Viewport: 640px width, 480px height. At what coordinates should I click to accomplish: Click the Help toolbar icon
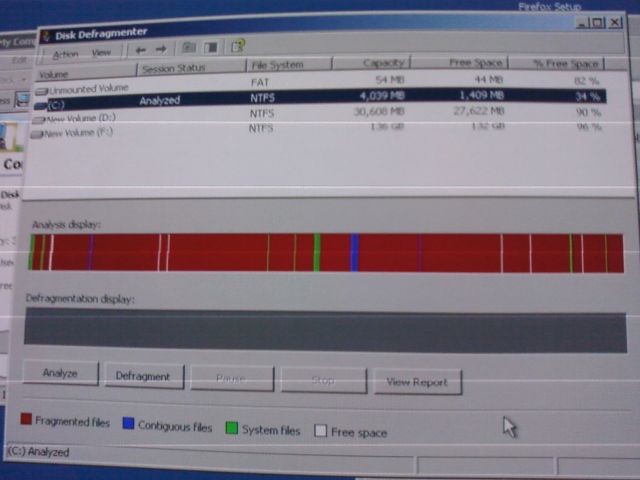pos(238,46)
